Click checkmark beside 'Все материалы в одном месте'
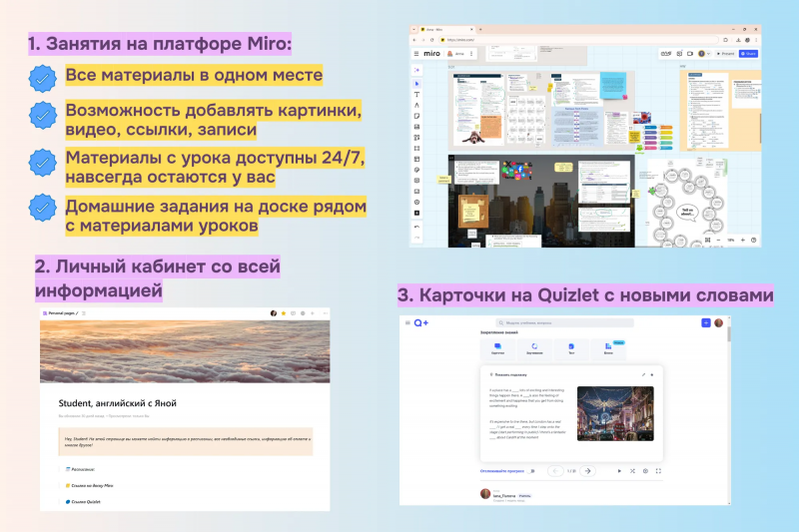This screenshot has width=799, height=532. tap(42, 79)
